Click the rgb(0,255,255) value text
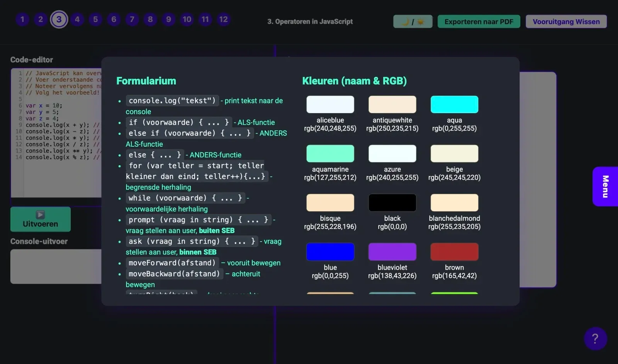 455,128
